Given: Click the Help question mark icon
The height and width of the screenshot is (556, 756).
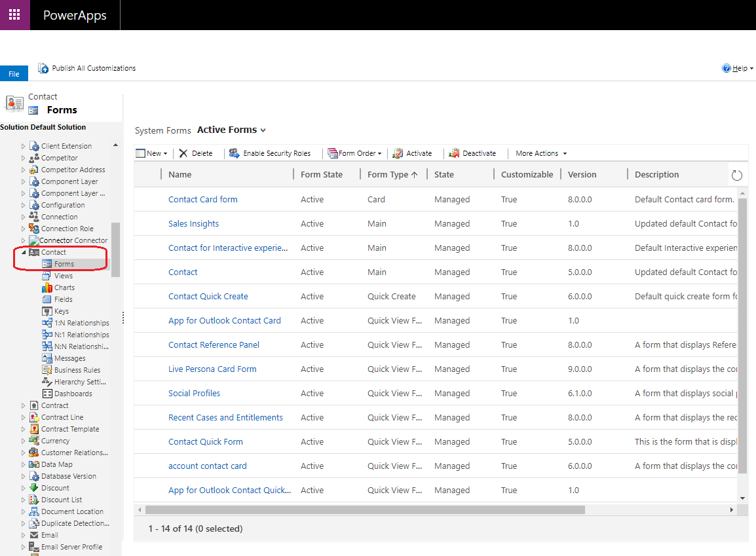Looking at the screenshot, I should (x=726, y=68).
